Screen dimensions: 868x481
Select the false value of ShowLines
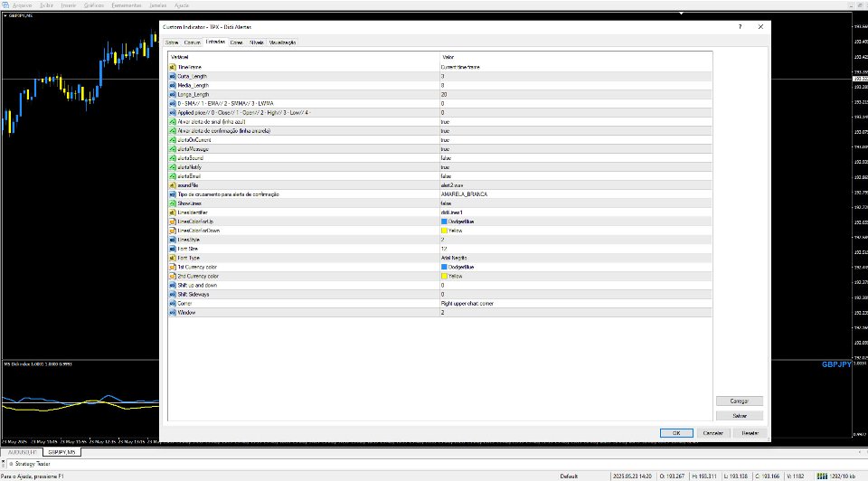(446, 203)
